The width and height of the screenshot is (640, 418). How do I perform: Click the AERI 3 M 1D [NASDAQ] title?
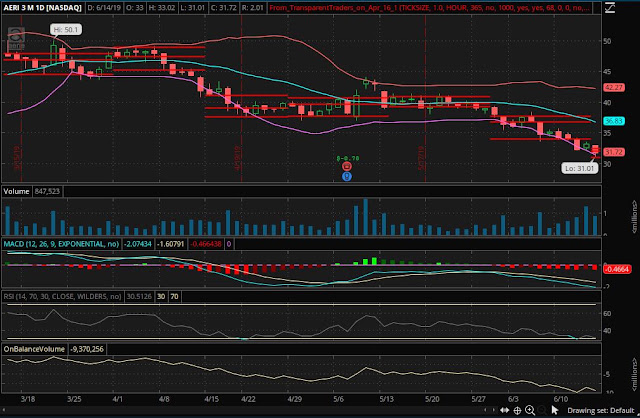click(42, 7)
